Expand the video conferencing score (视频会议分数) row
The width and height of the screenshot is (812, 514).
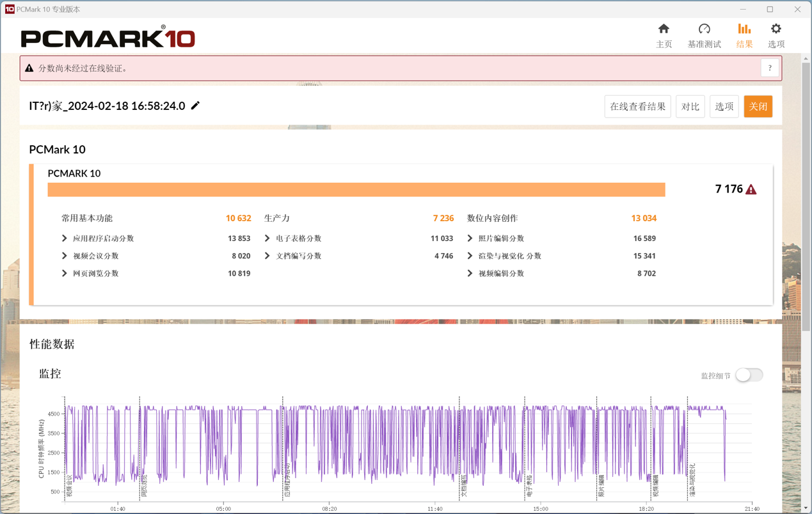[65, 256]
